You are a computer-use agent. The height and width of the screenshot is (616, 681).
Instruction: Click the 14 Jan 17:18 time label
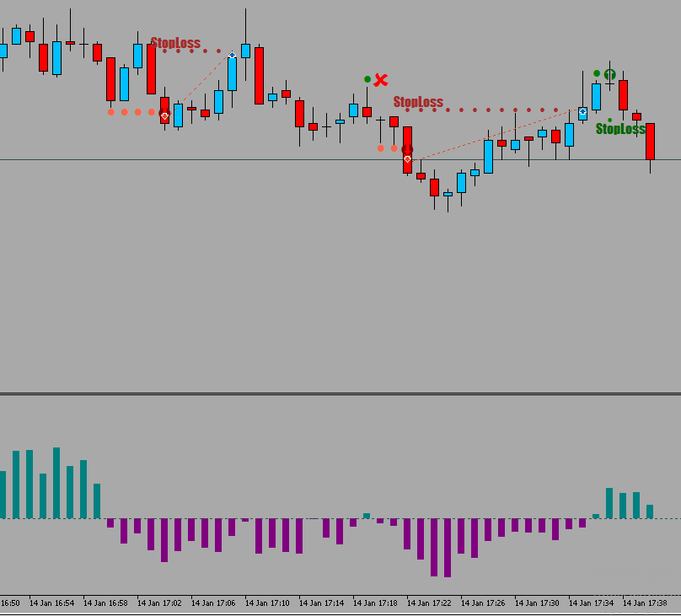[375, 603]
